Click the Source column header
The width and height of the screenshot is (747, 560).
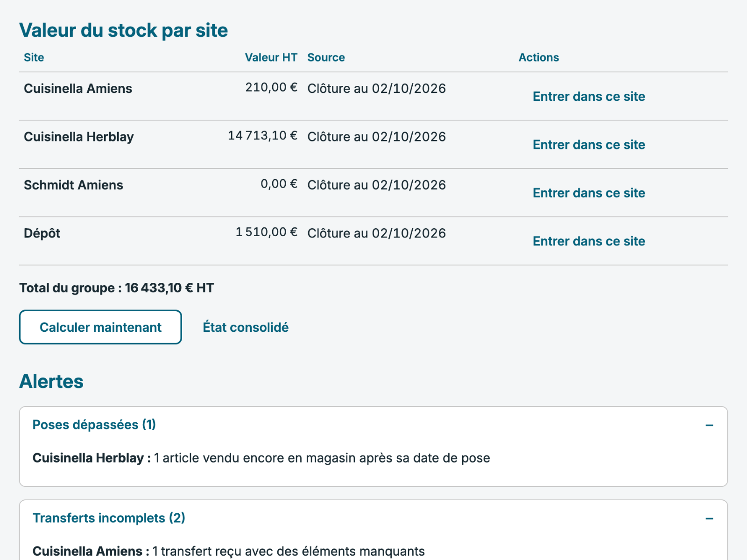pyautogui.click(x=326, y=57)
